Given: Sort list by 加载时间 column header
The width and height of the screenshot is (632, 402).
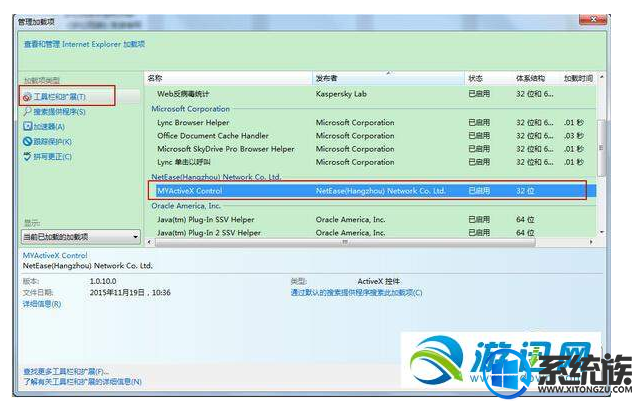Looking at the screenshot, I should (578, 78).
